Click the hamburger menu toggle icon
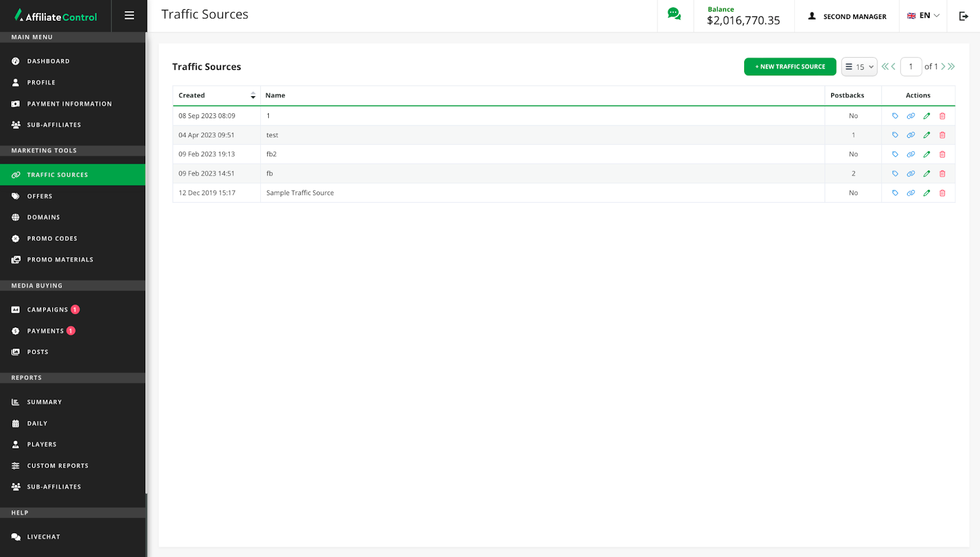Viewport: 980px width, 557px height. point(129,16)
